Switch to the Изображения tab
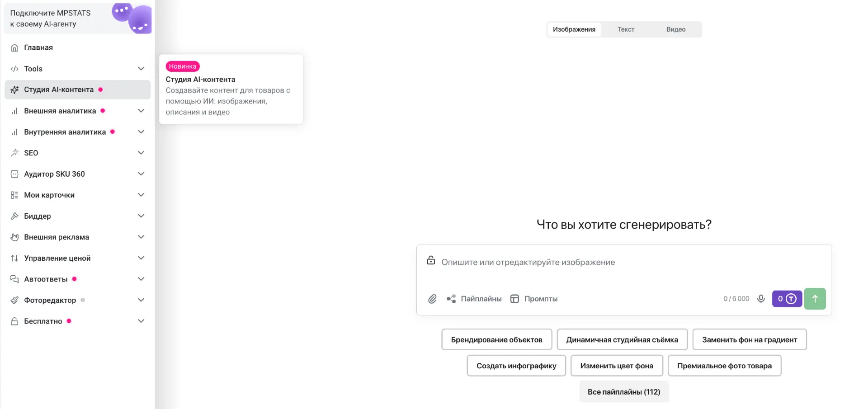868x409 pixels. 574,29
